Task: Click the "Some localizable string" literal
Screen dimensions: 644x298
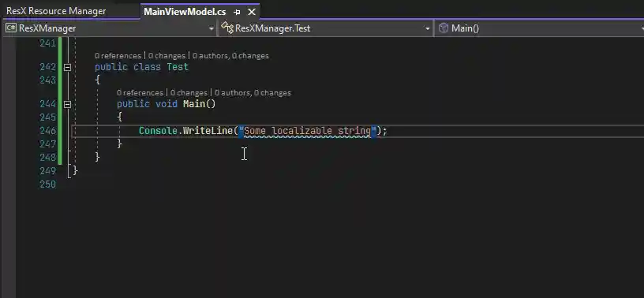Action: [308, 132]
